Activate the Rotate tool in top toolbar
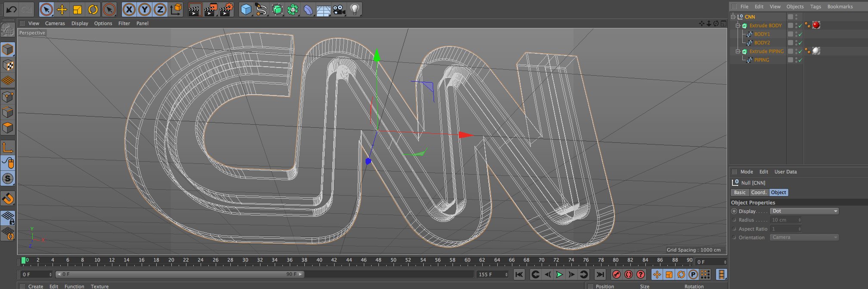868x289 pixels. click(93, 9)
